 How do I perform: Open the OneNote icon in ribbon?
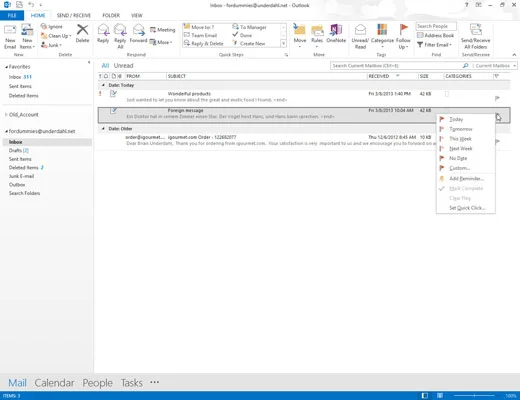pos(336,30)
